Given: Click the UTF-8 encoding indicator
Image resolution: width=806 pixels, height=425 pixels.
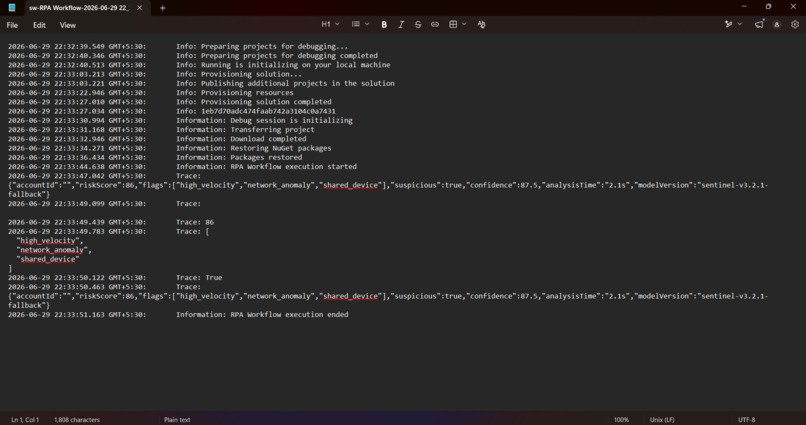Looking at the screenshot, I should coord(746,419).
